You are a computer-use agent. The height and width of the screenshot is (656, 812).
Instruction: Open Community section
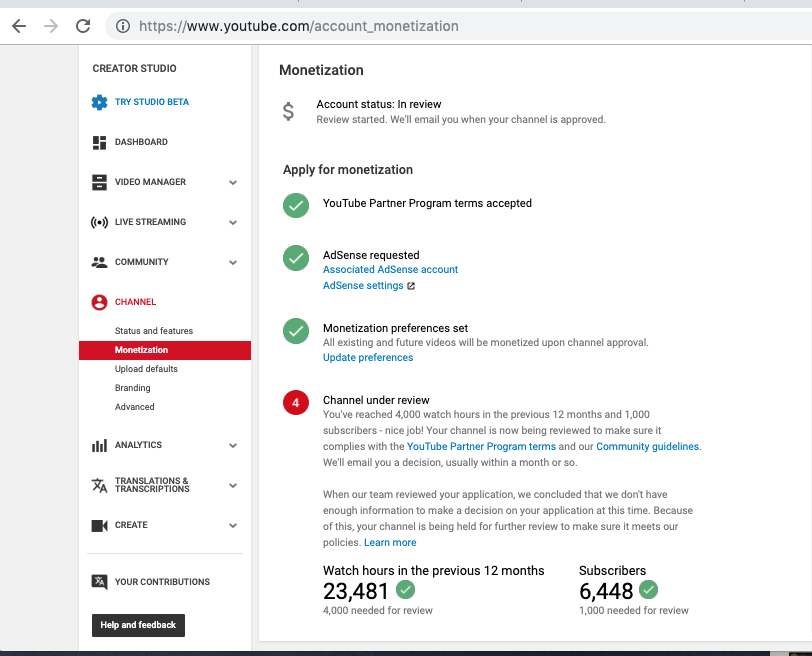click(x=141, y=261)
